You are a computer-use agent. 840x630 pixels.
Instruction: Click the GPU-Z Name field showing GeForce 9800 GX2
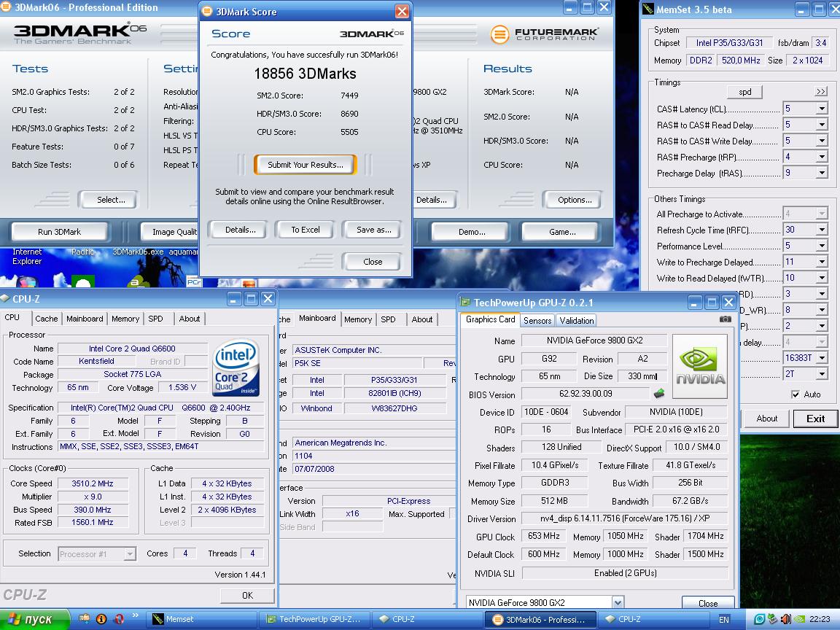pos(595,341)
